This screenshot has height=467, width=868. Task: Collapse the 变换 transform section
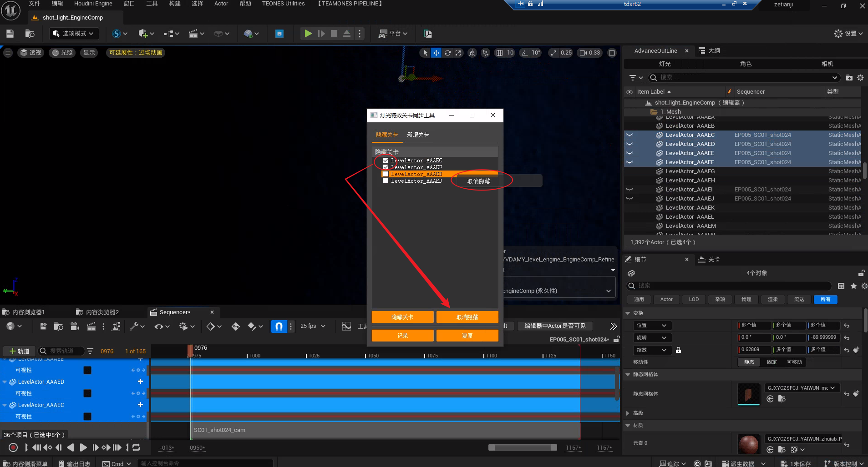coord(628,313)
